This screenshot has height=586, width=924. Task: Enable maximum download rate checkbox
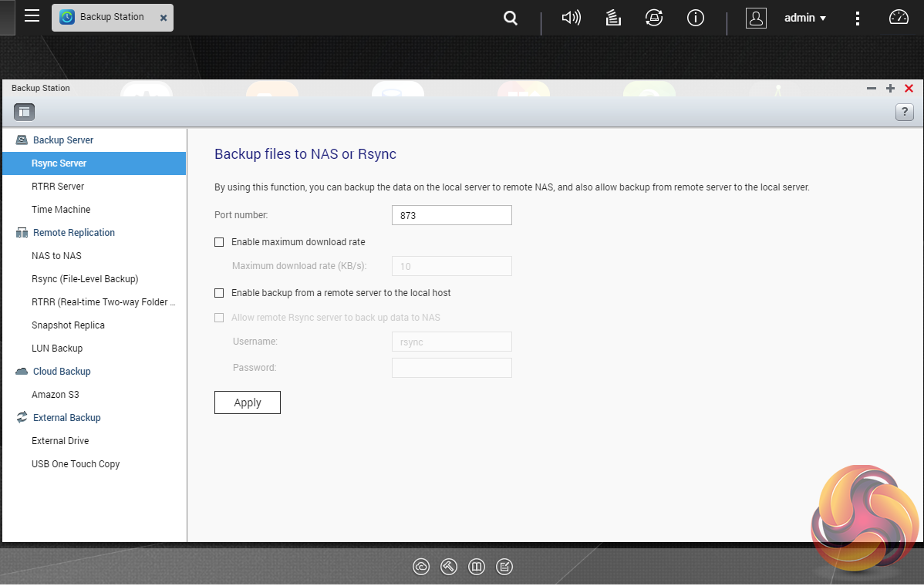pyautogui.click(x=219, y=242)
